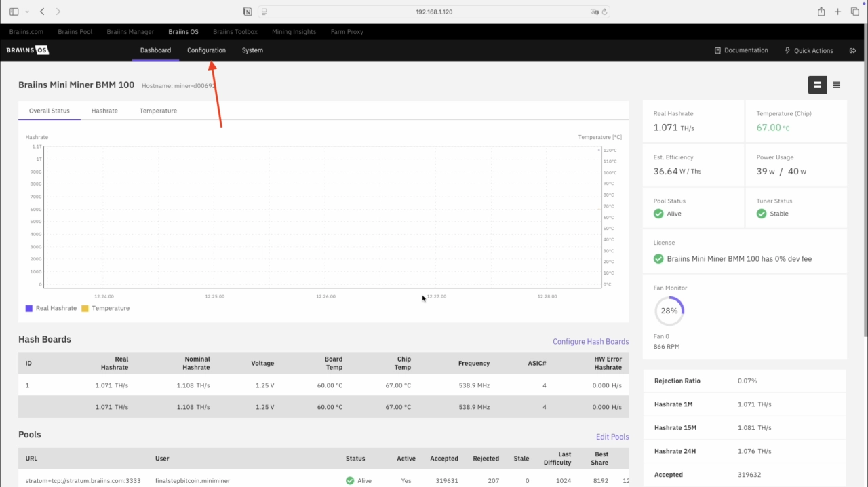Select the Overall Status tab
The width and height of the screenshot is (868, 487).
pos(50,111)
